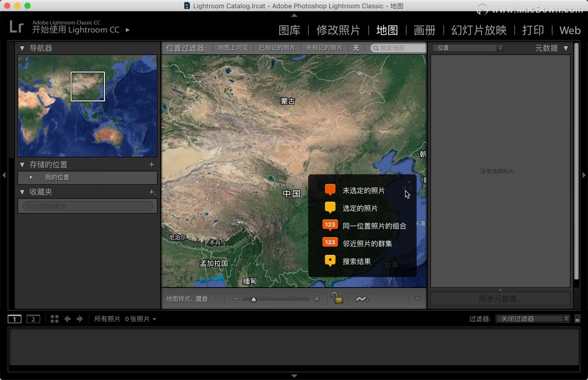Click the Lr identity plate logo
The height and width of the screenshot is (380, 588).
coord(16,27)
